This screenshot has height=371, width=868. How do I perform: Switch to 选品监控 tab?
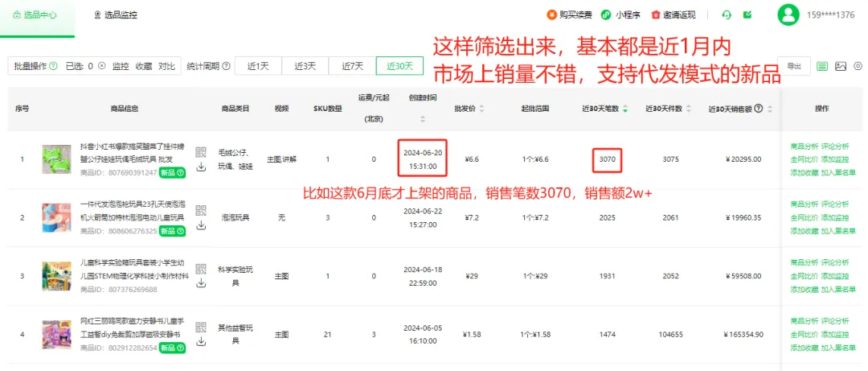(x=116, y=15)
